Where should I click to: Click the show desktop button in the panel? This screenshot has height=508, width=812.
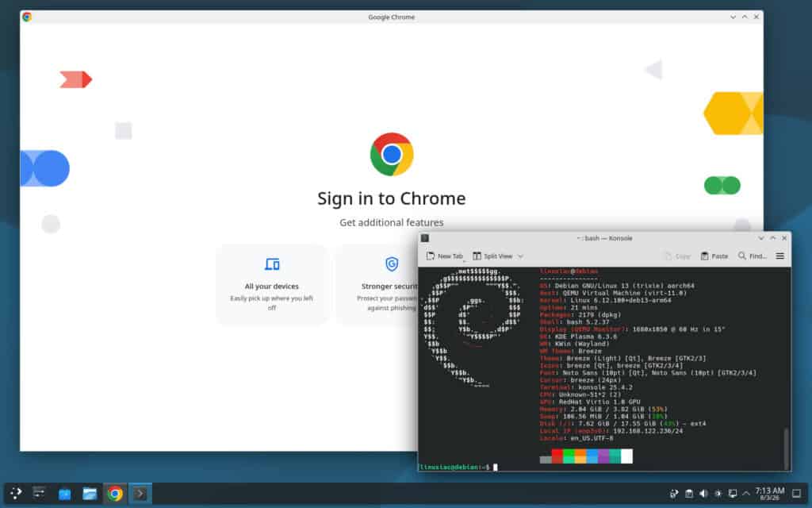pos(797,494)
